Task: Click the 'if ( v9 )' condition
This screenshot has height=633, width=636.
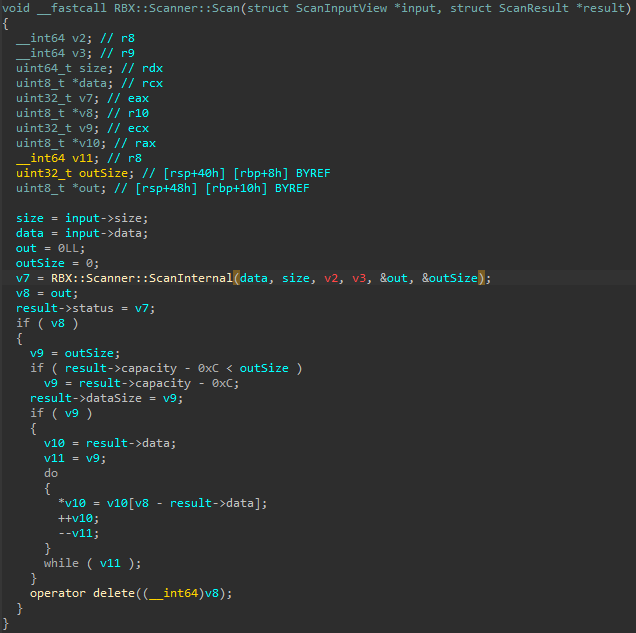Action: click(61, 413)
